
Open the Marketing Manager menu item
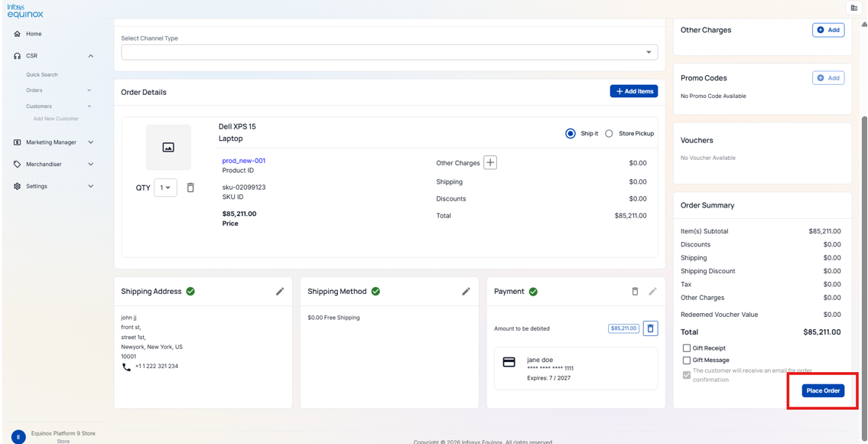51,142
